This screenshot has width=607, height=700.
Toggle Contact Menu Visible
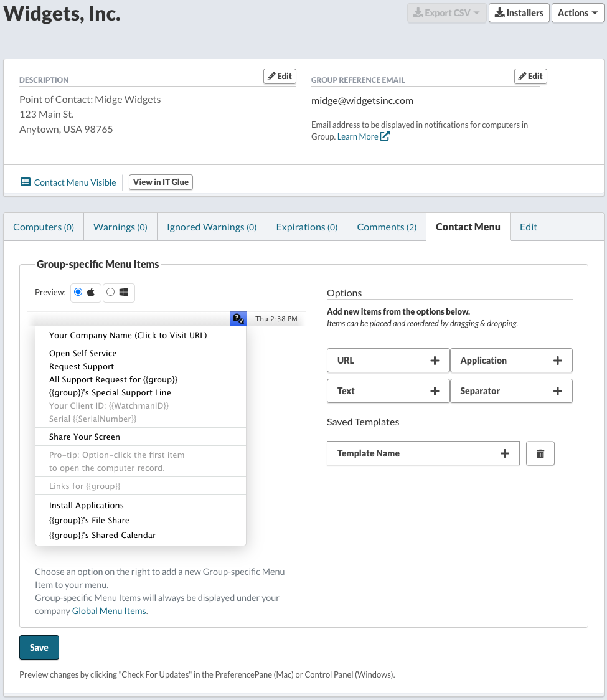coord(68,182)
